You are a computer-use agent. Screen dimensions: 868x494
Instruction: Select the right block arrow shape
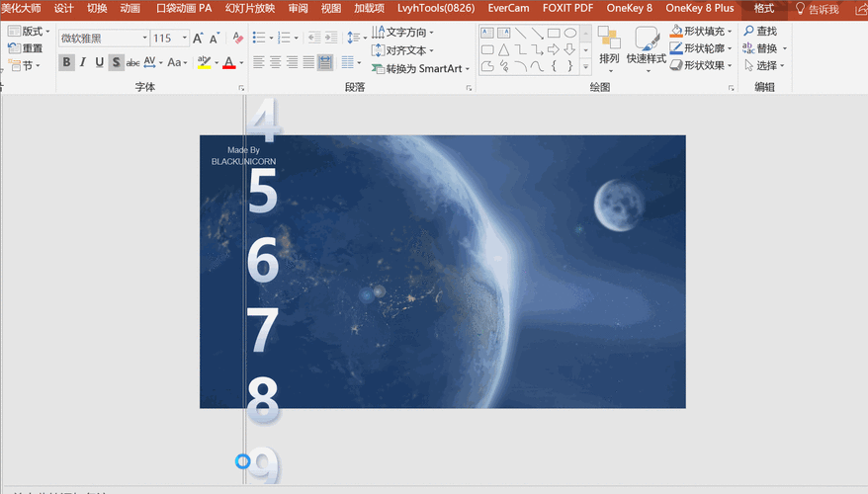(x=554, y=49)
